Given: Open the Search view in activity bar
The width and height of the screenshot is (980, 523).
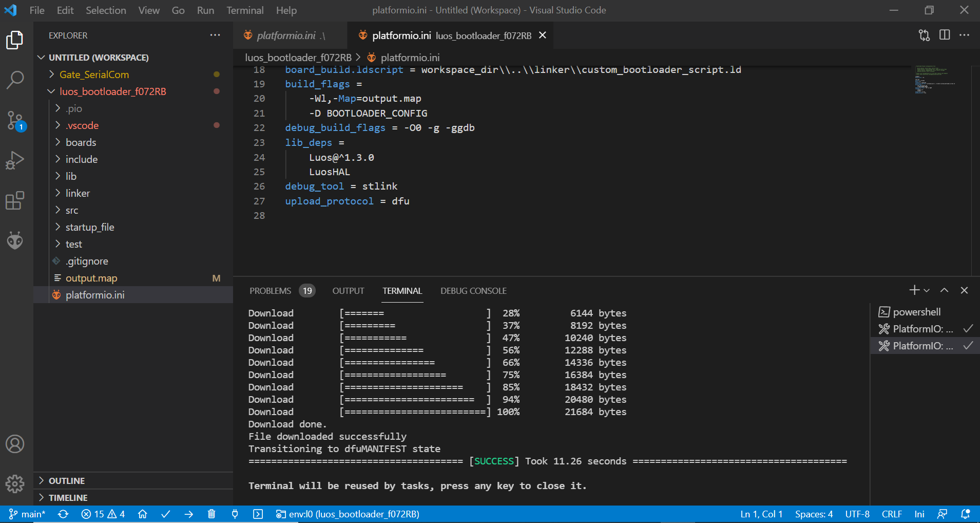Looking at the screenshot, I should point(15,80).
